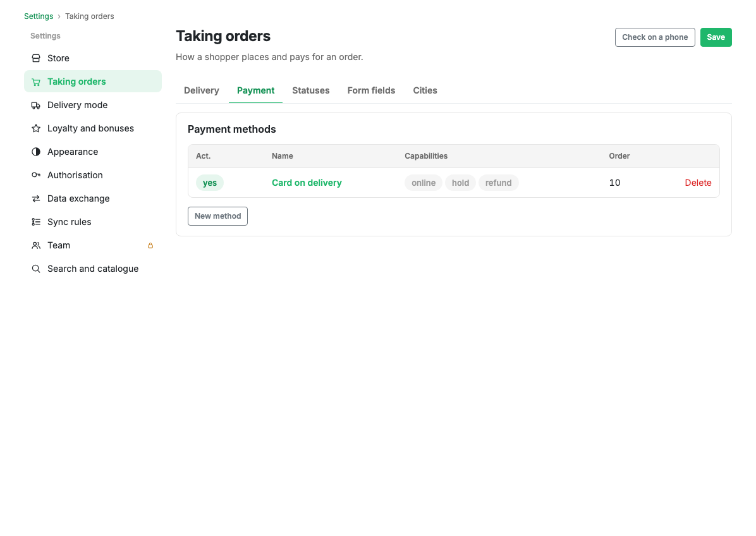This screenshot has height=536, width=756.
Task: Click the Delivery mode truck icon
Action: pos(35,105)
